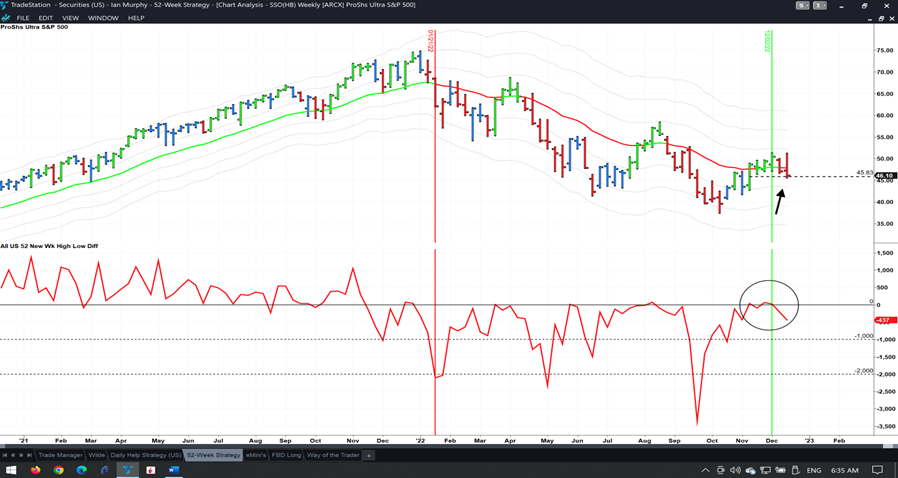
Task: Expand hidden system tray icons
Action: pos(706,470)
